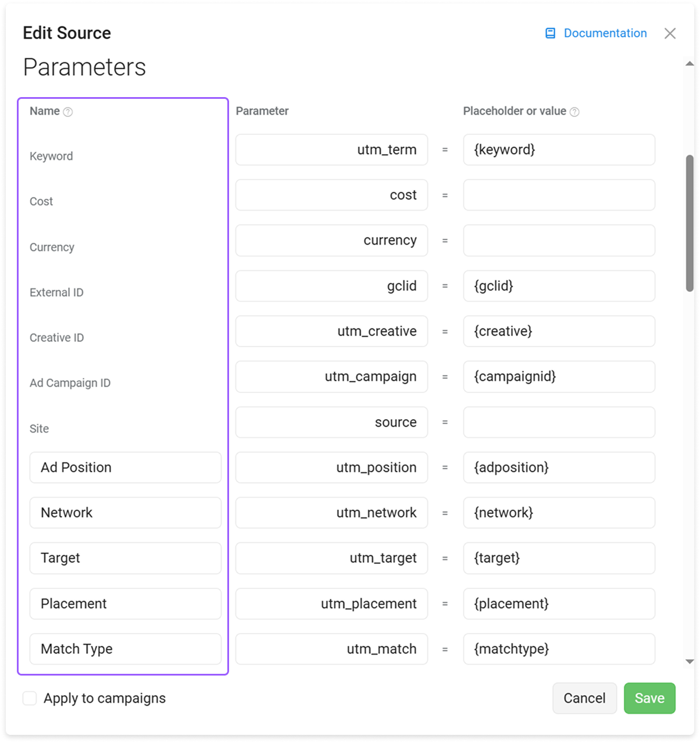Close the Edit Source dialog

pyautogui.click(x=670, y=33)
